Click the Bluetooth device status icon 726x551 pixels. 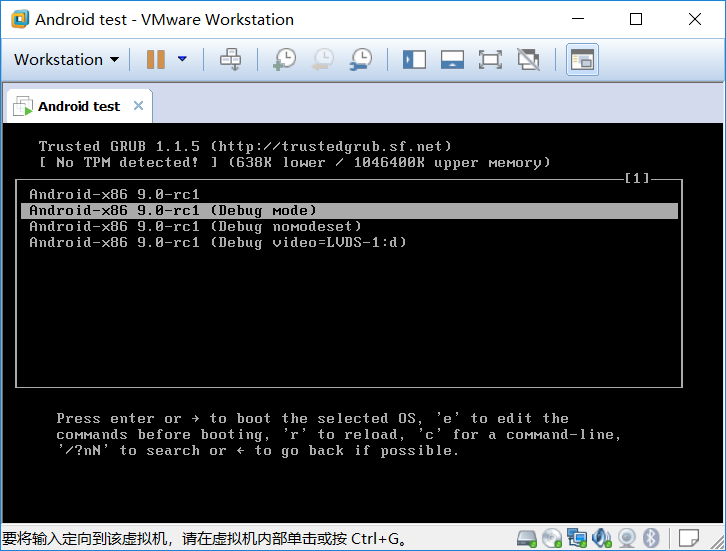pyautogui.click(x=650, y=539)
